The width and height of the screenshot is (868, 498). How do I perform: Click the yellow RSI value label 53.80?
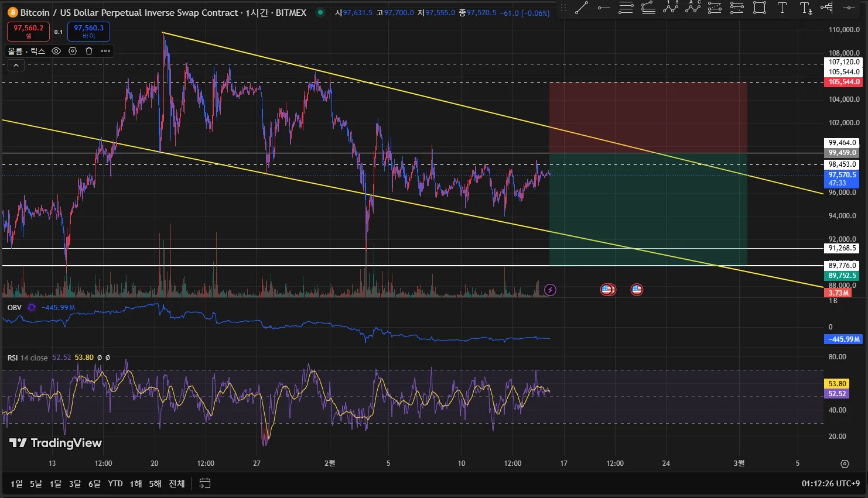pyautogui.click(x=837, y=384)
